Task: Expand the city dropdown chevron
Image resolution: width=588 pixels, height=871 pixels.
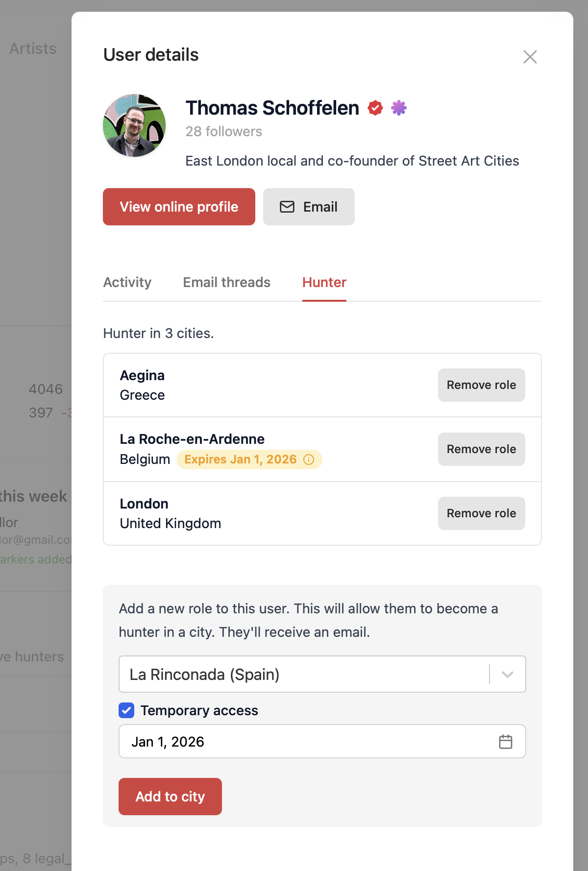Action: [508, 675]
